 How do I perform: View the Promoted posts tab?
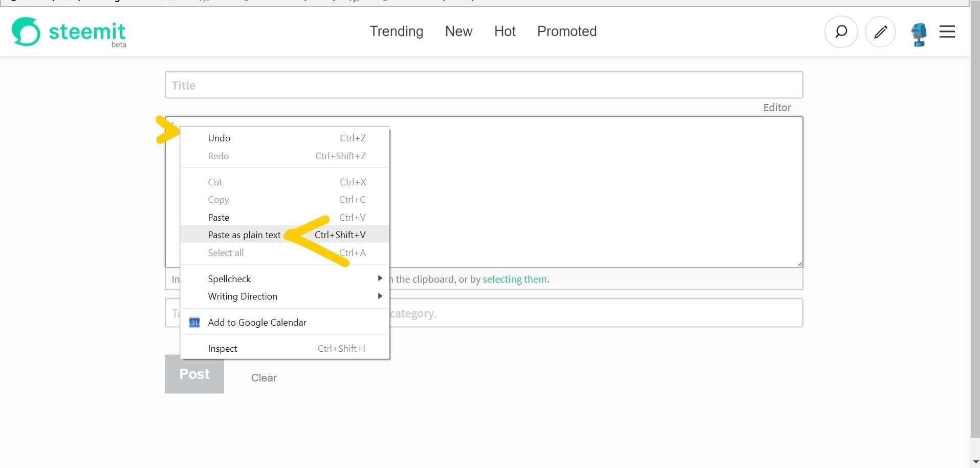567,31
